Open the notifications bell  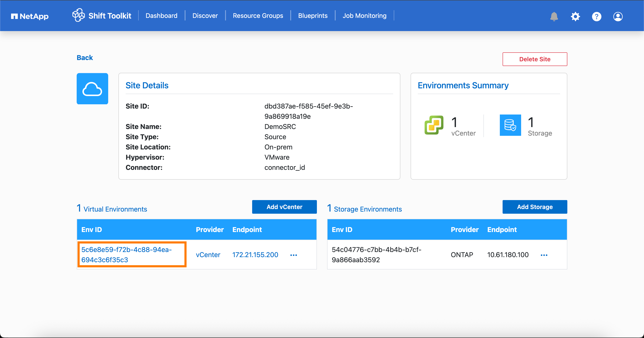click(x=554, y=16)
